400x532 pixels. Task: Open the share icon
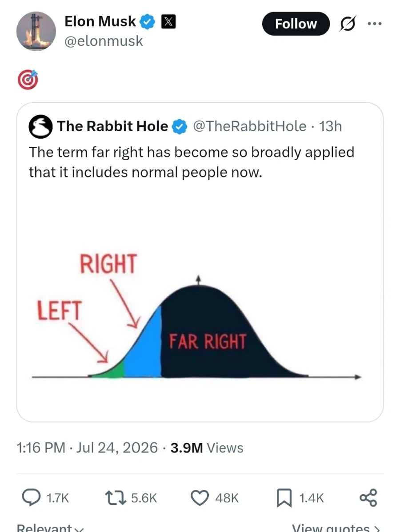tap(368, 498)
